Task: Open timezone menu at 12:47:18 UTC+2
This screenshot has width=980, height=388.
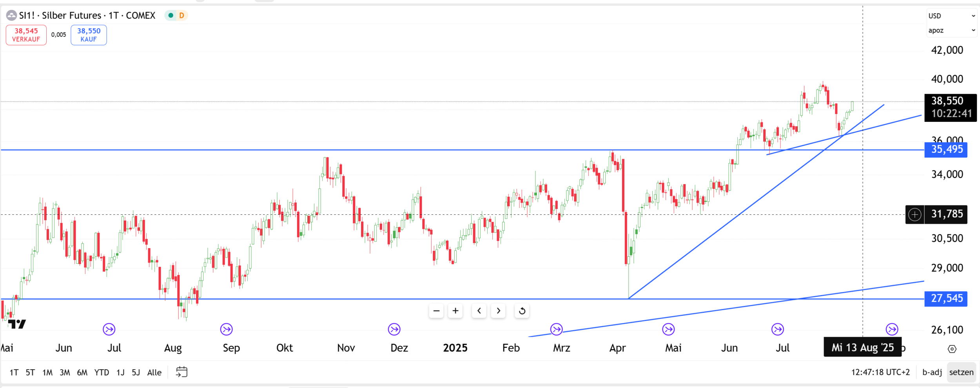Action: 880,372
